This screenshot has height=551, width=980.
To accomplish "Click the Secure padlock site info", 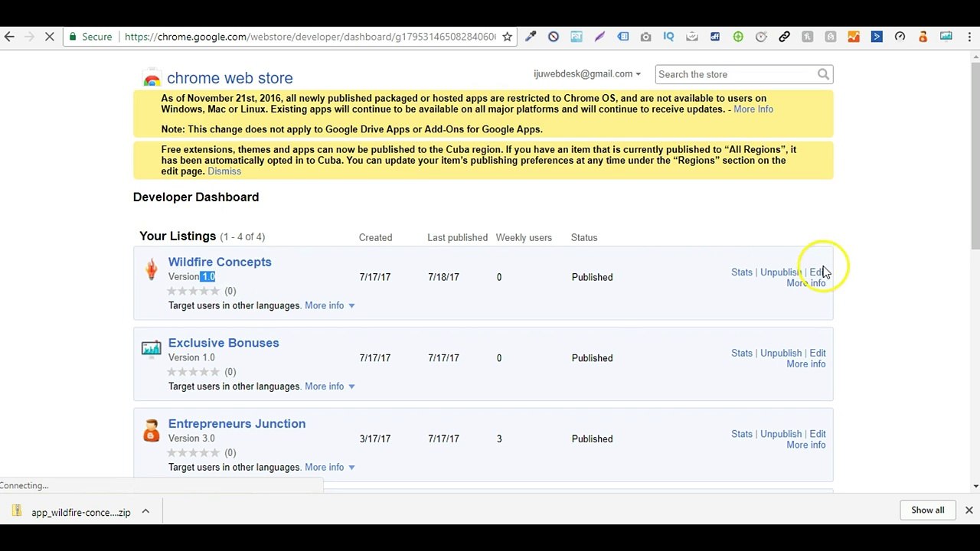I will [x=90, y=37].
